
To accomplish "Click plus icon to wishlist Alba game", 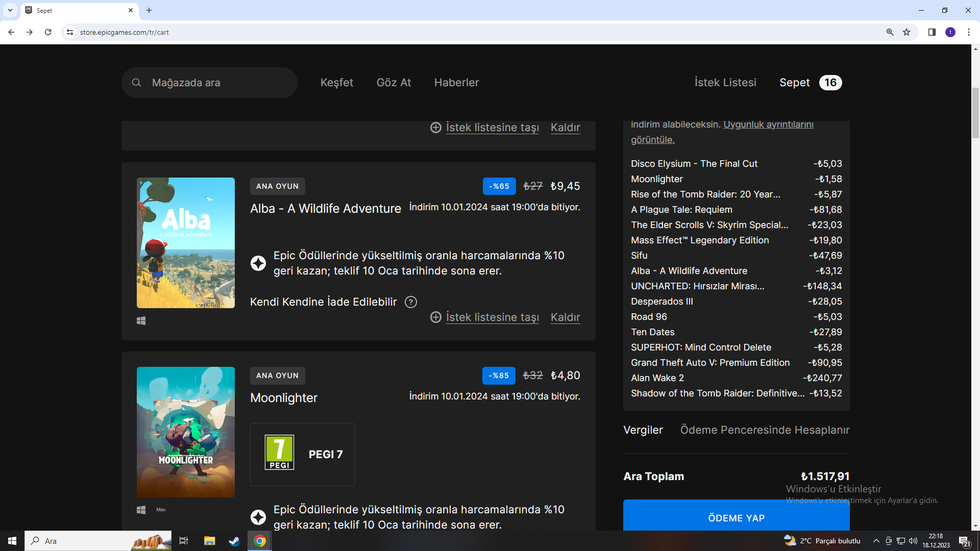I will 435,317.
